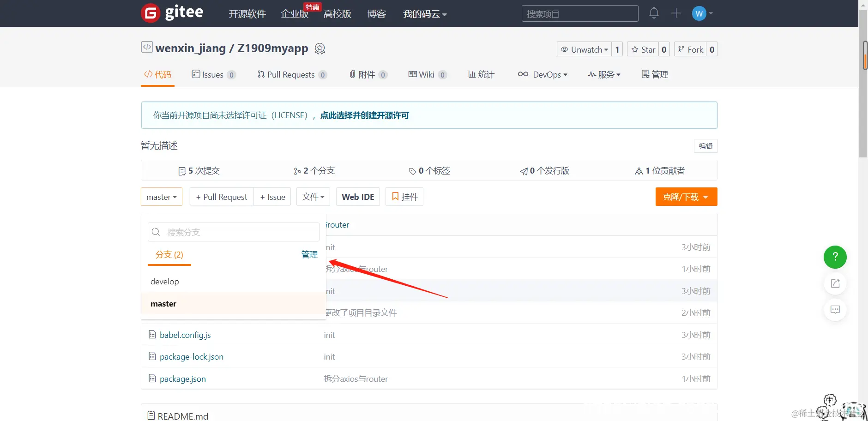Screen dimensions: 868x421
Task: View the 5 次提交 commits
Action: coord(199,171)
